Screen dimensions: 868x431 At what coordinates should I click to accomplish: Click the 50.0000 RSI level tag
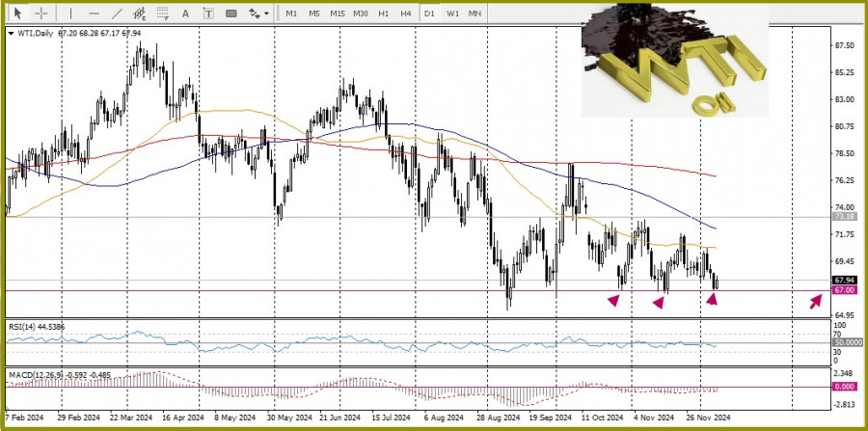point(847,342)
